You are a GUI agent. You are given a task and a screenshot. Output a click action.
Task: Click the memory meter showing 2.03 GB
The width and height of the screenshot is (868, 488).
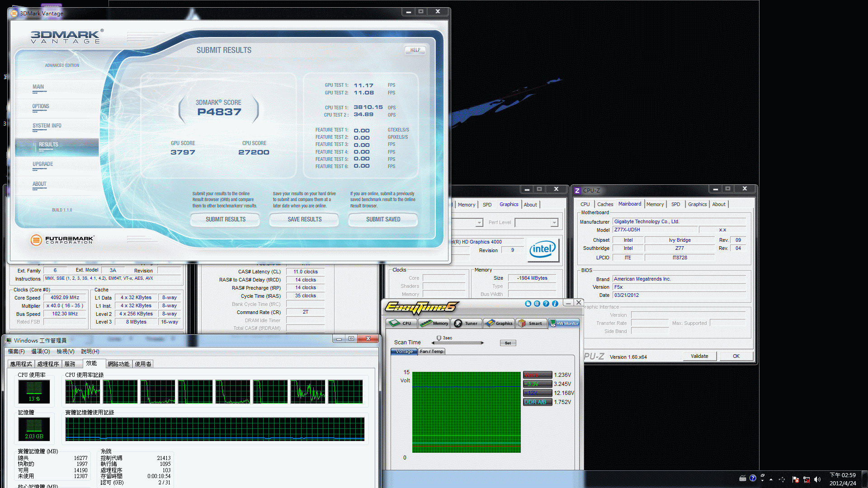34,429
